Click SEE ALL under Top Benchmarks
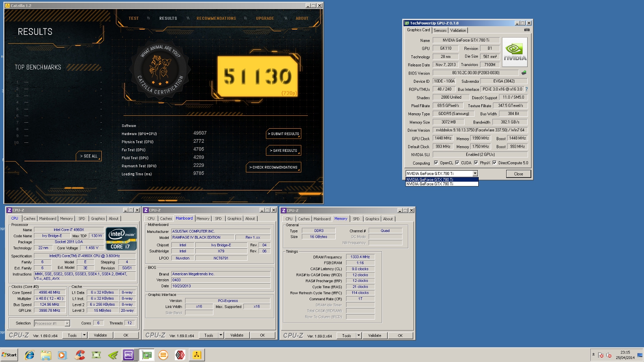This screenshot has width=644, height=362. point(89,156)
